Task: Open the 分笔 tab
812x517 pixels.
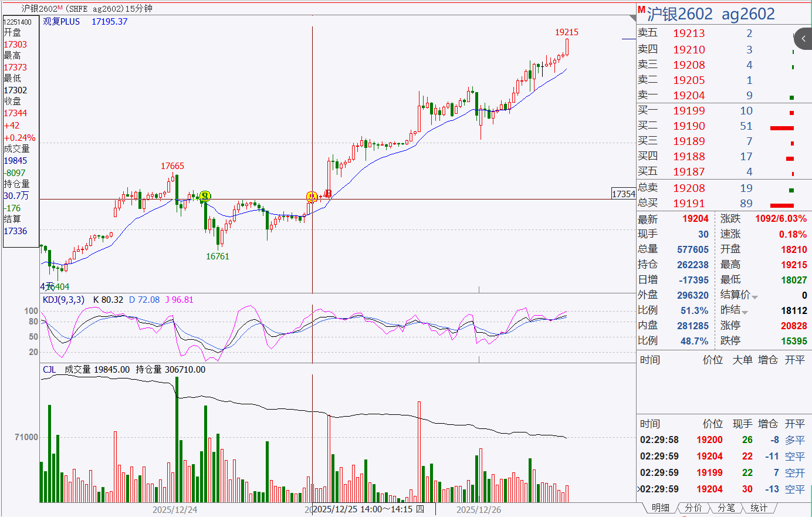Action: pos(726,508)
